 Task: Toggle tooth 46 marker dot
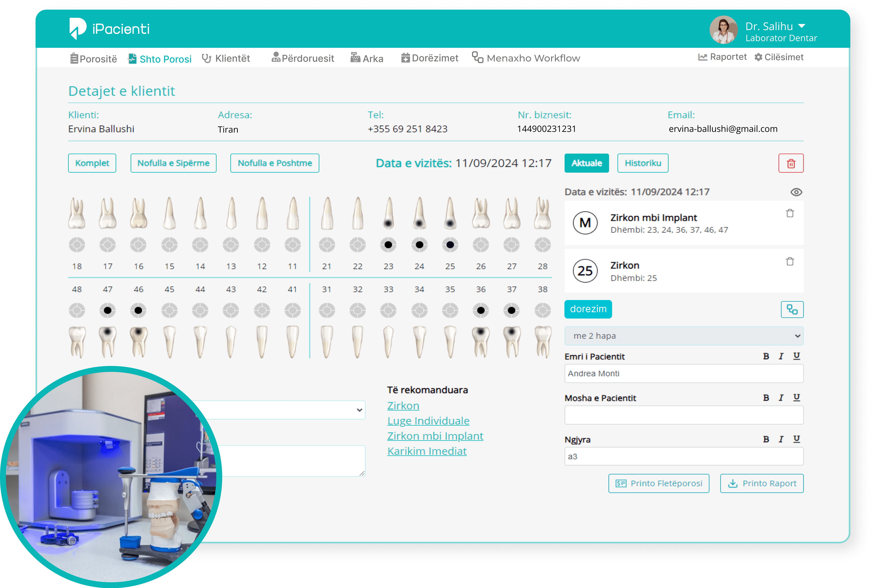[x=138, y=311]
